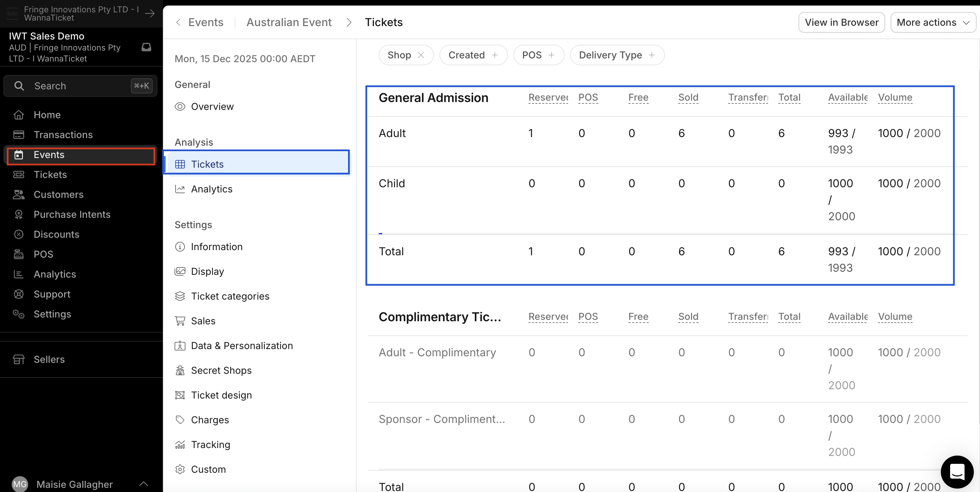Select Overview in the General section

212,107
